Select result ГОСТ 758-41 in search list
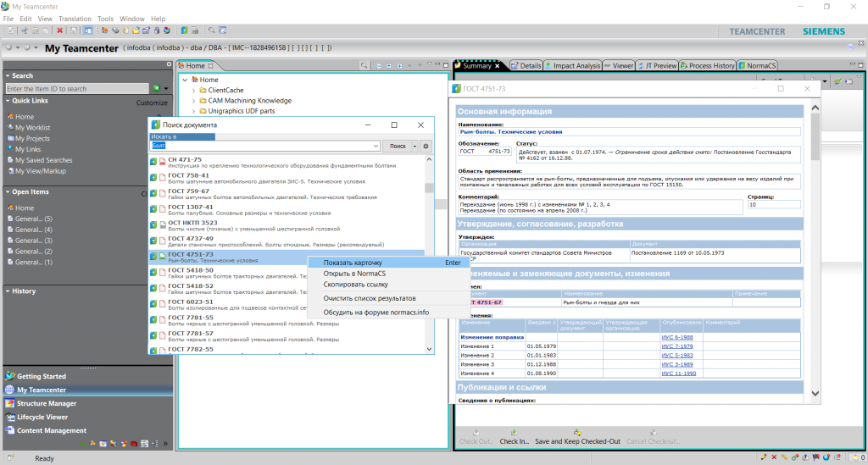The height and width of the screenshot is (465, 868). (287, 178)
